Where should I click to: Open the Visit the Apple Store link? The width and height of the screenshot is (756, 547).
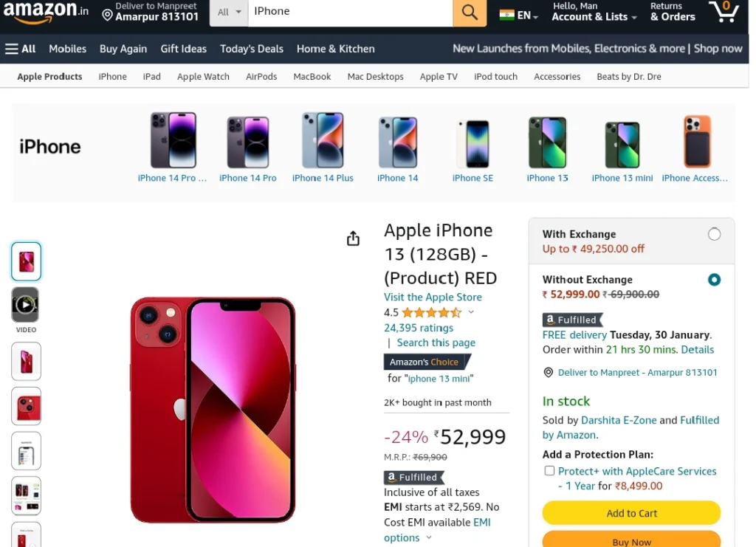point(433,297)
